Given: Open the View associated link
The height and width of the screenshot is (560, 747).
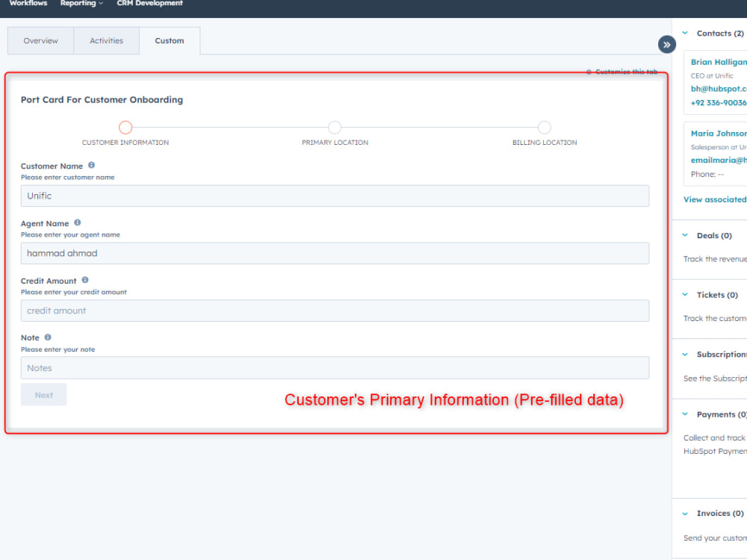Looking at the screenshot, I should (x=715, y=199).
